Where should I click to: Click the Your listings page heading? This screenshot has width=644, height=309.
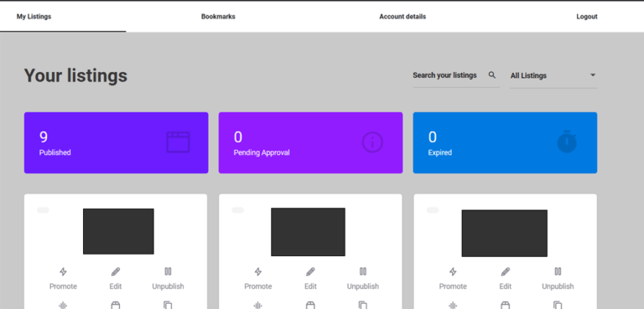pos(76,76)
